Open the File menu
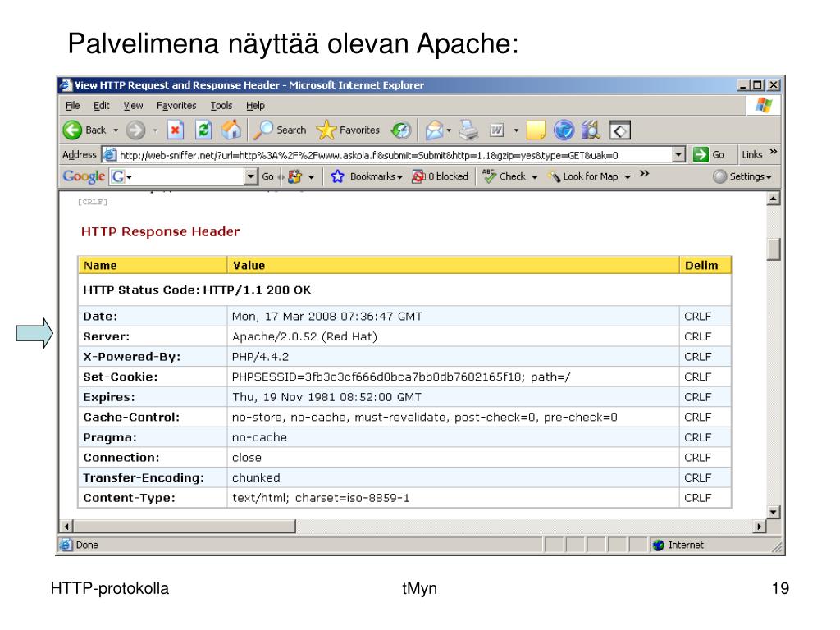 click(x=73, y=106)
